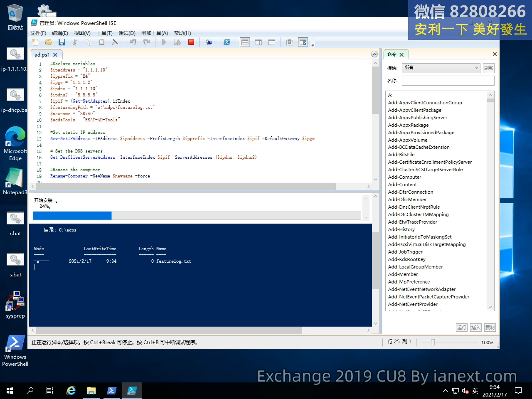
Task: Select Add-LocalGroupMember command
Action: [x=416, y=267]
